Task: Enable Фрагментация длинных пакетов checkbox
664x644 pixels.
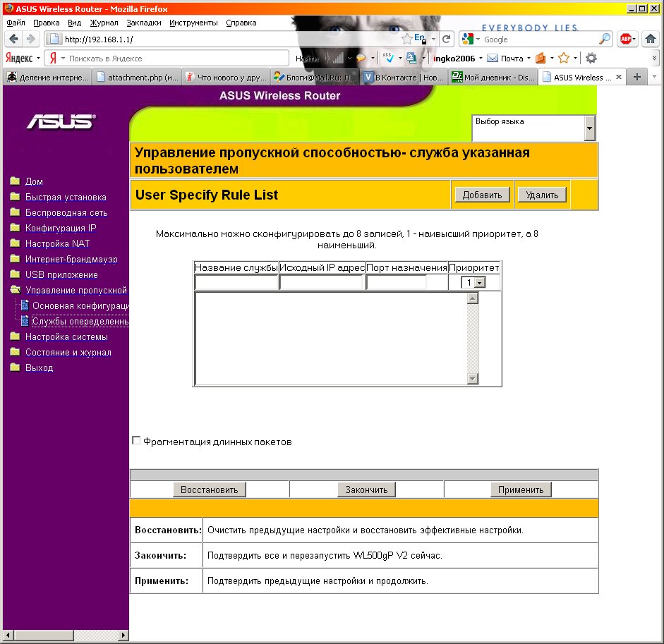Action: (x=137, y=441)
